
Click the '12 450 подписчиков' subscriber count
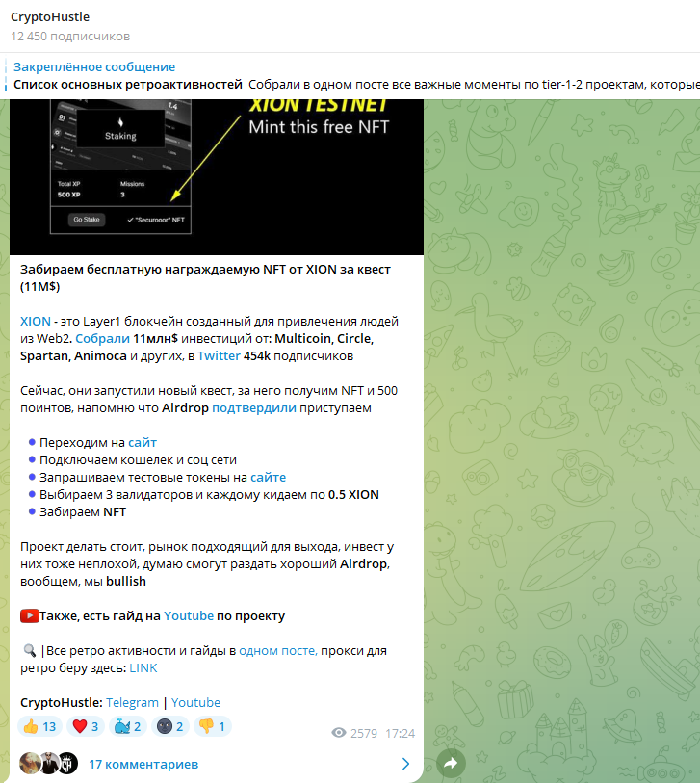(x=70, y=37)
